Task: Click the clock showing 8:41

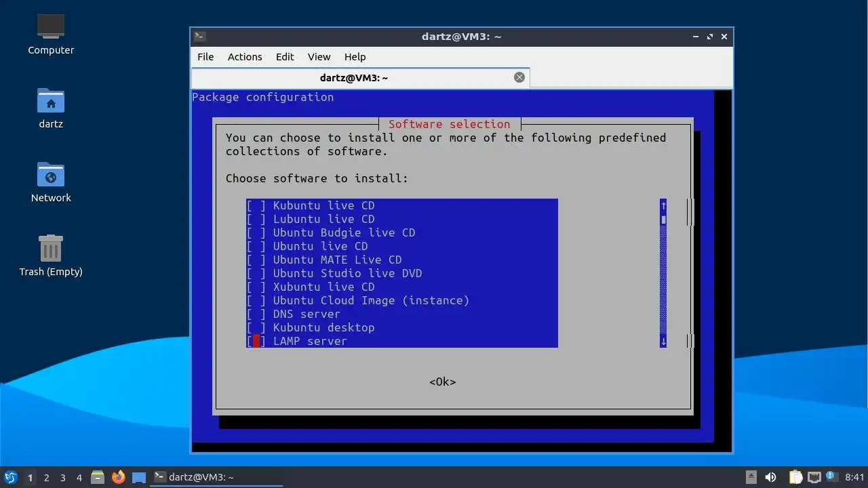Action: [854, 477]
